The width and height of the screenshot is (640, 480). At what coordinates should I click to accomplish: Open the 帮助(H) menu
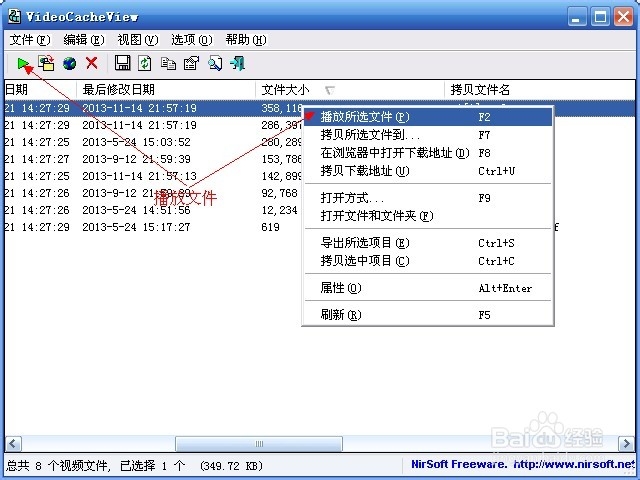246,40
